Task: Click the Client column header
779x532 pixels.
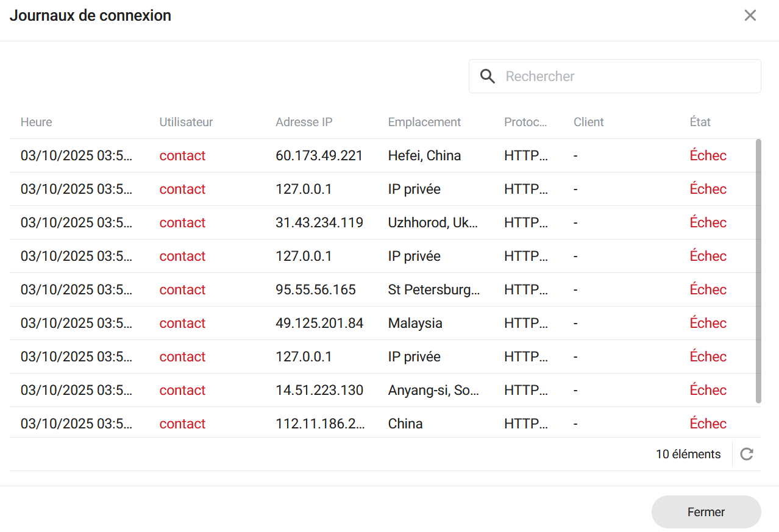Action: 588,122
